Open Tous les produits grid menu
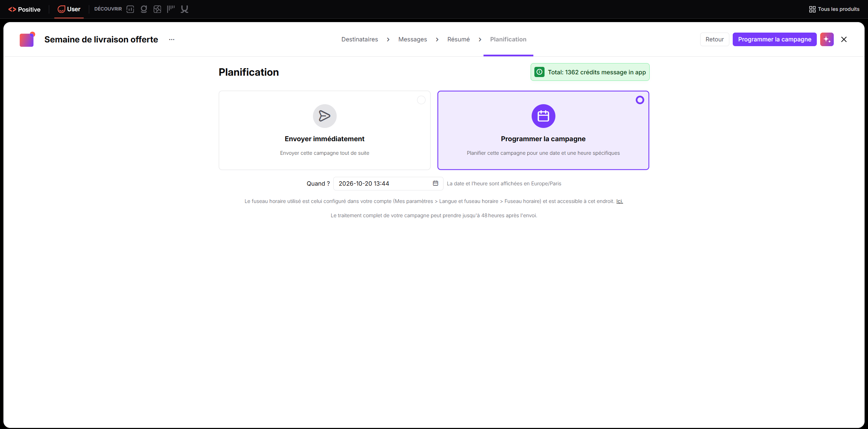868x429 pixels. tap(834, 9)
